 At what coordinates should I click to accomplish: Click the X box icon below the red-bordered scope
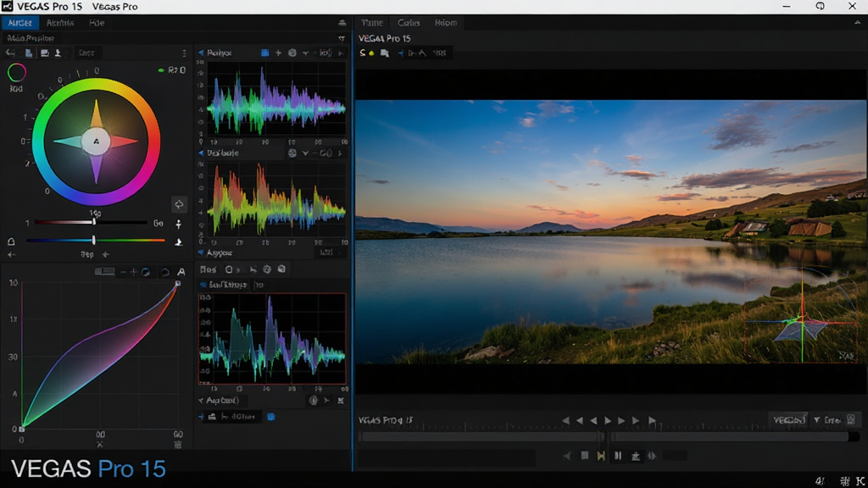click(x=341, y=400)
